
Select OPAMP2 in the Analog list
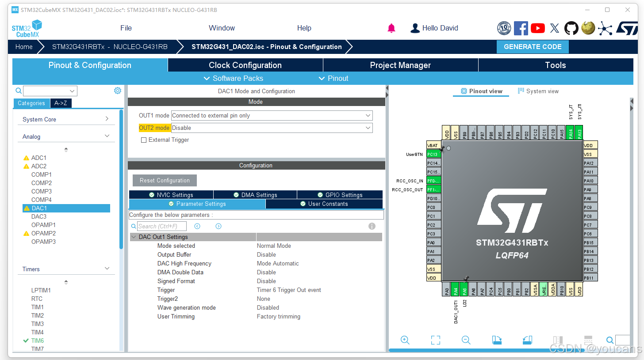(x=43, y=233)
